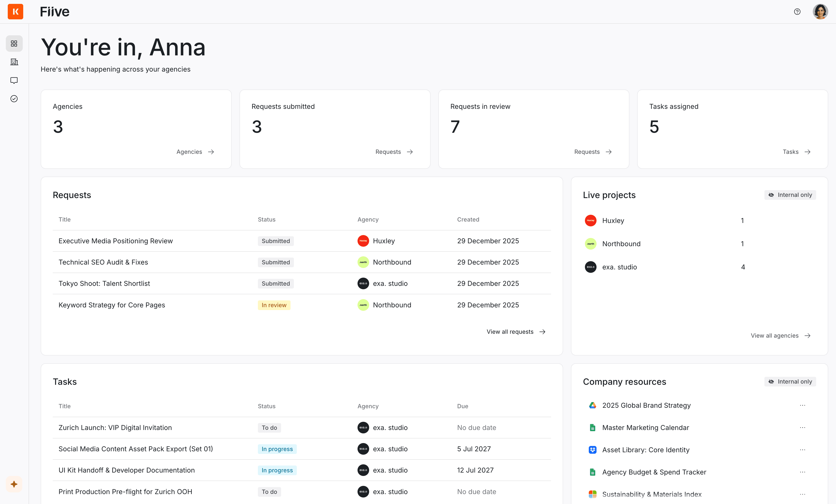Toggle Internal only visibility on Company resources

click(x=790, y=381)
